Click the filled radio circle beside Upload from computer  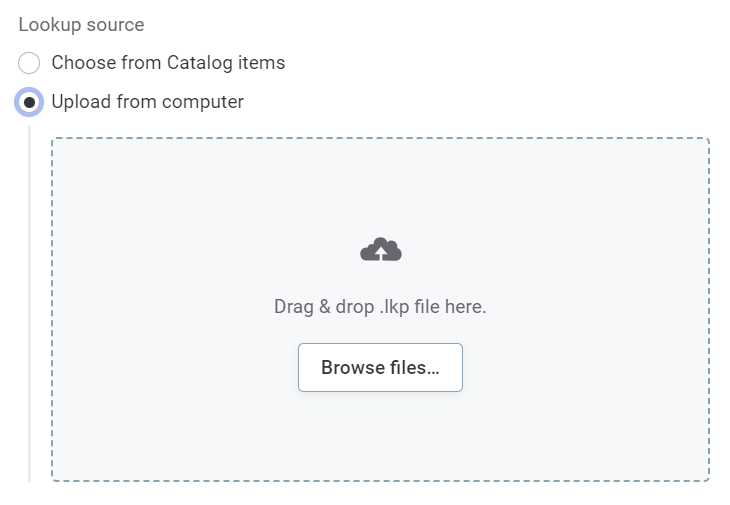29,102
